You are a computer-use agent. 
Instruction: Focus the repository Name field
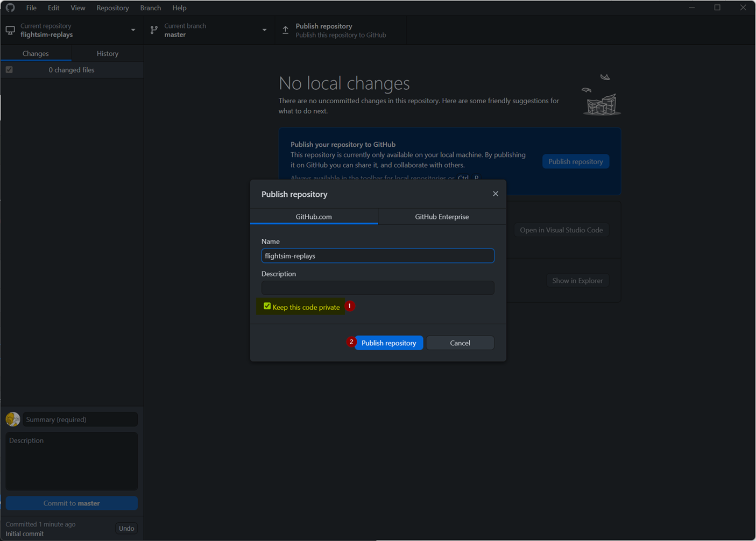click(x=378, y=255)
